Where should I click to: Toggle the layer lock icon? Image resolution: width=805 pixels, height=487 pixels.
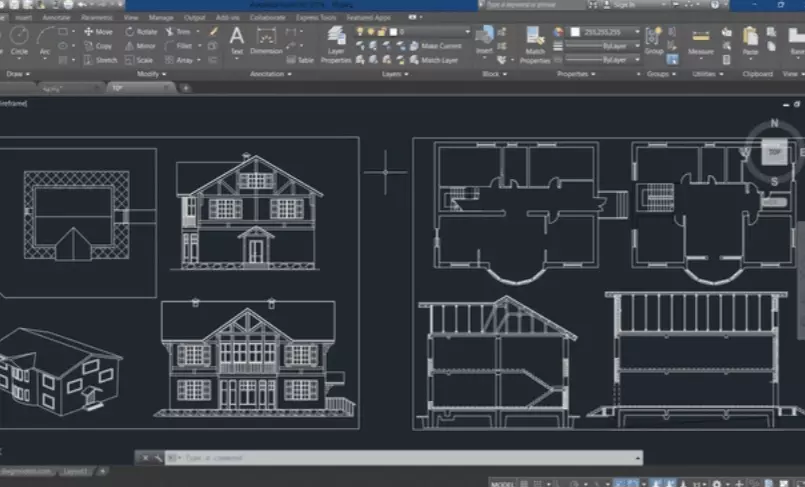pos(381,32)
